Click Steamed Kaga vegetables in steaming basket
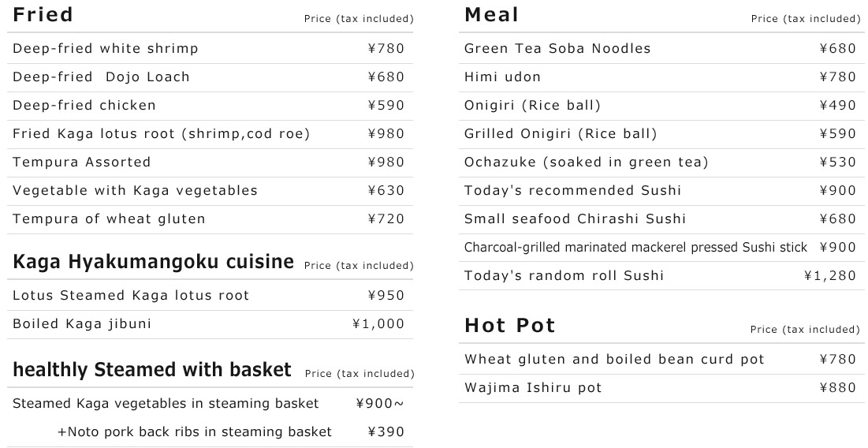868x448 pixels. coord(166,404)
